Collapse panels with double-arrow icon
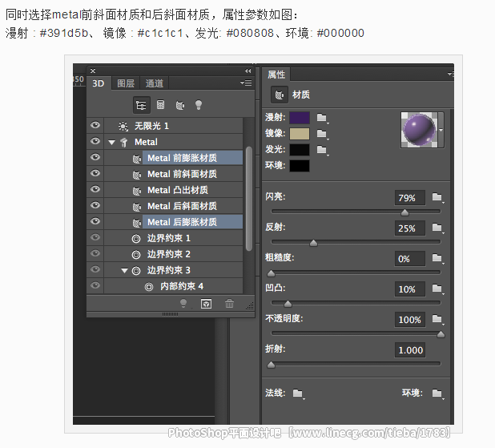495x448 pixels. point(247,71)
